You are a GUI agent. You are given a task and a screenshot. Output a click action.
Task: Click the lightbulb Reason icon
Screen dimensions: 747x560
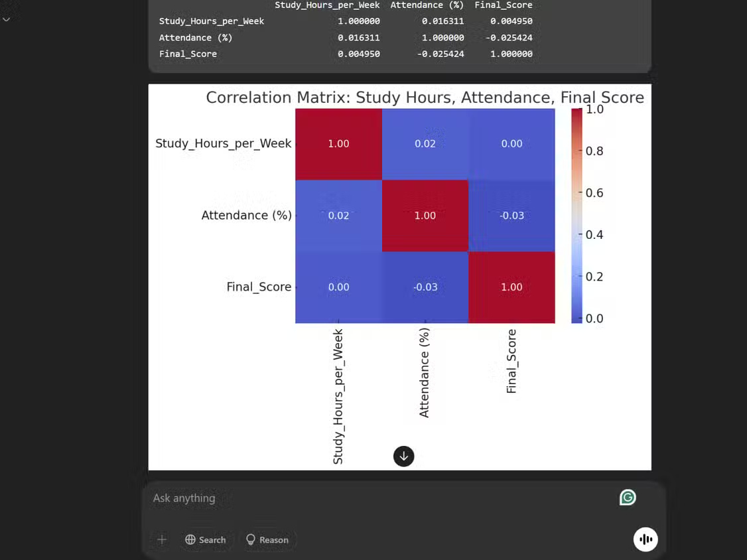coord(251,539)
